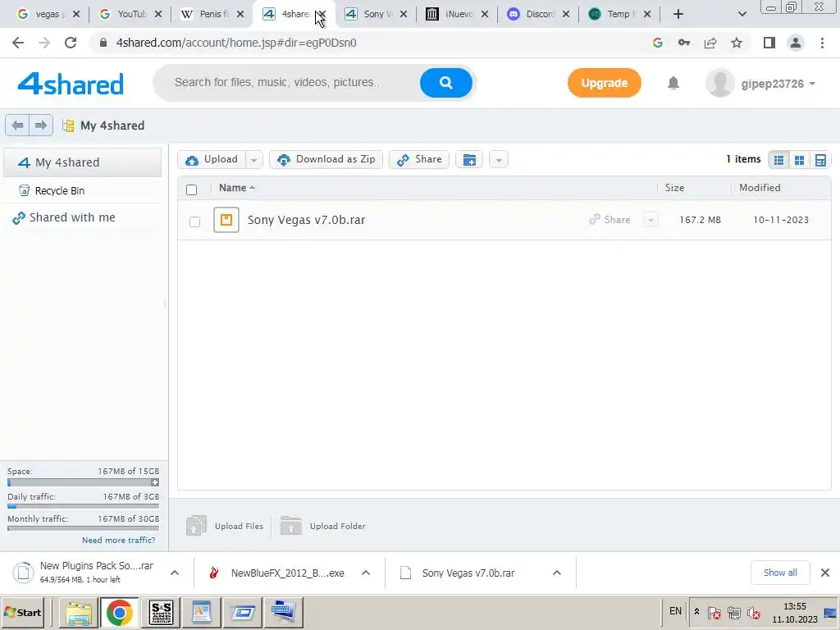Switch to the Temp Mail tab

tap(620, 14)
